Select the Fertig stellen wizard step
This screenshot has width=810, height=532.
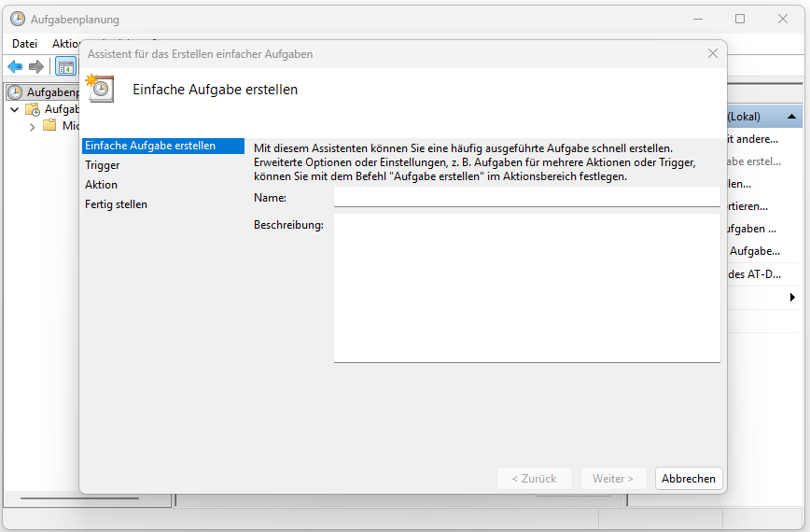point(117,204)
